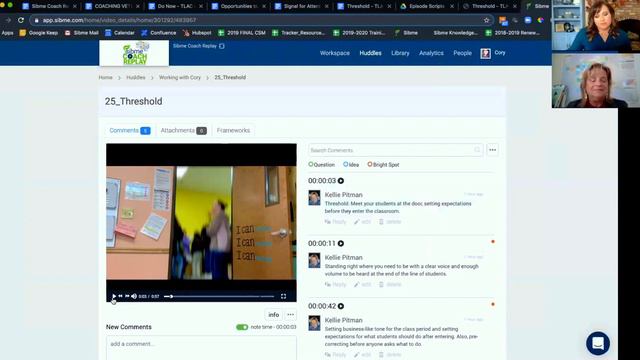Reply to the 00:00:03 comment
This screenshot has height=360, width=640.
[336, 222]
